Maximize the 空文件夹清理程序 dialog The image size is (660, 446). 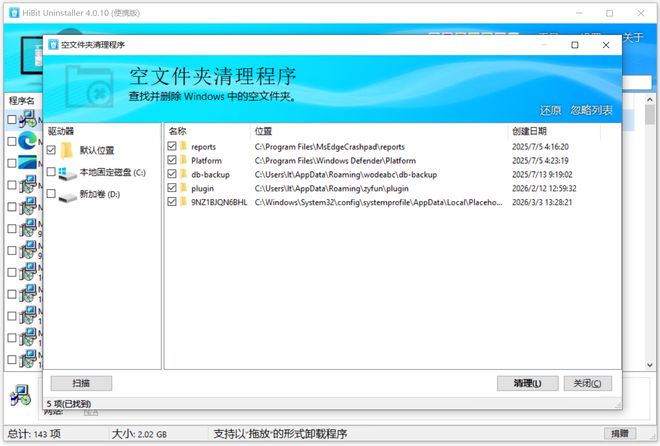click(575, 45)
